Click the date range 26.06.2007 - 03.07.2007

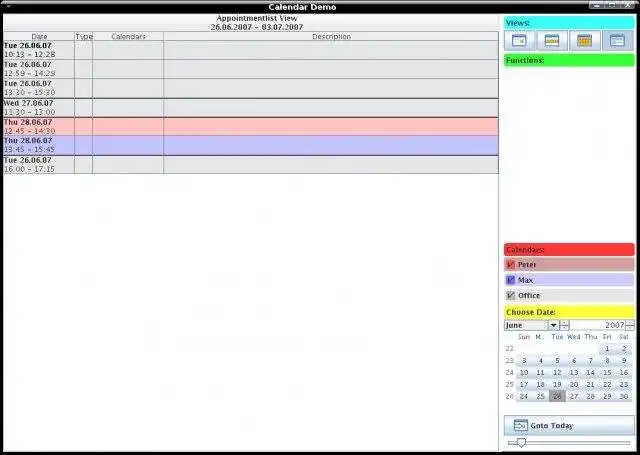[x=257, y=27]
